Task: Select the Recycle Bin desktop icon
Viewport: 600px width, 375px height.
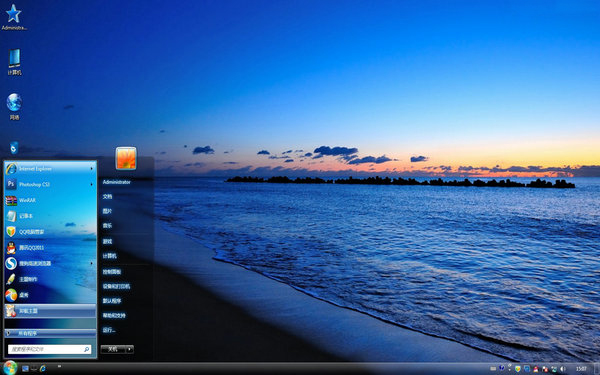Action: (x=14, y=148)
